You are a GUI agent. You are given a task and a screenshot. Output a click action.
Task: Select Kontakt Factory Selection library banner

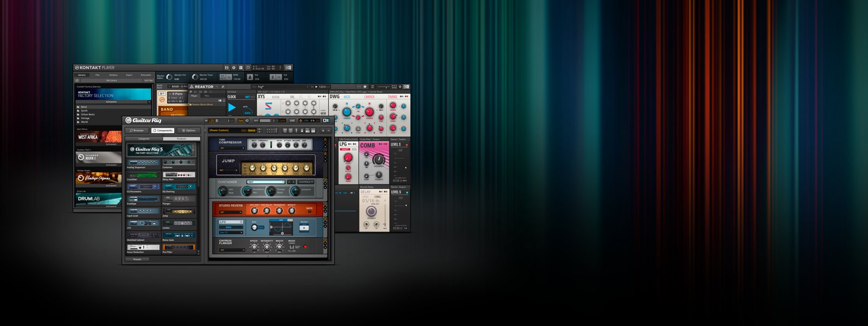click(113, 94)
